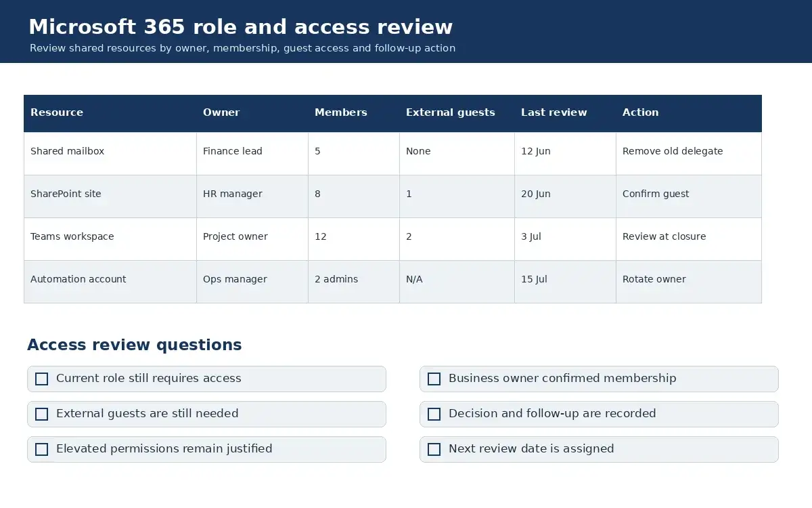Tick 'External guests are still needed' checkbox

click(x=41, y=415)
